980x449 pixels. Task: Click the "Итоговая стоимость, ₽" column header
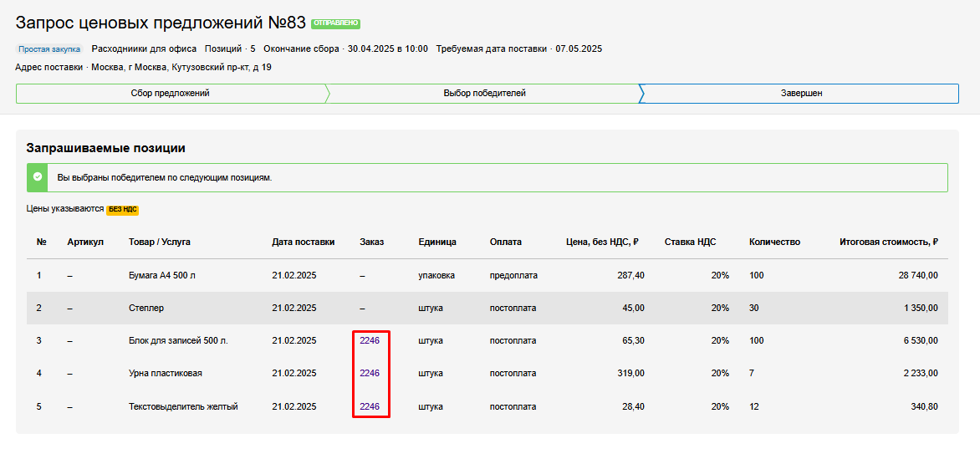888,242
